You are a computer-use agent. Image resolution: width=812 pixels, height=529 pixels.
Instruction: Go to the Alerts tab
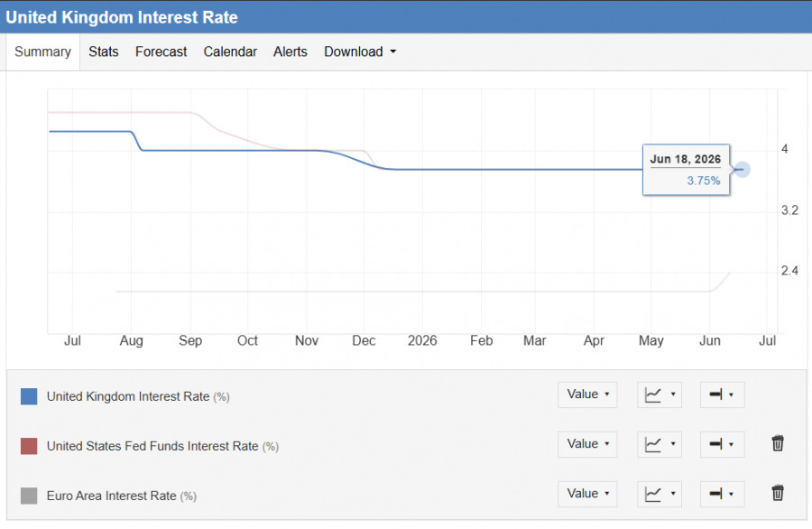coord(291,51)
